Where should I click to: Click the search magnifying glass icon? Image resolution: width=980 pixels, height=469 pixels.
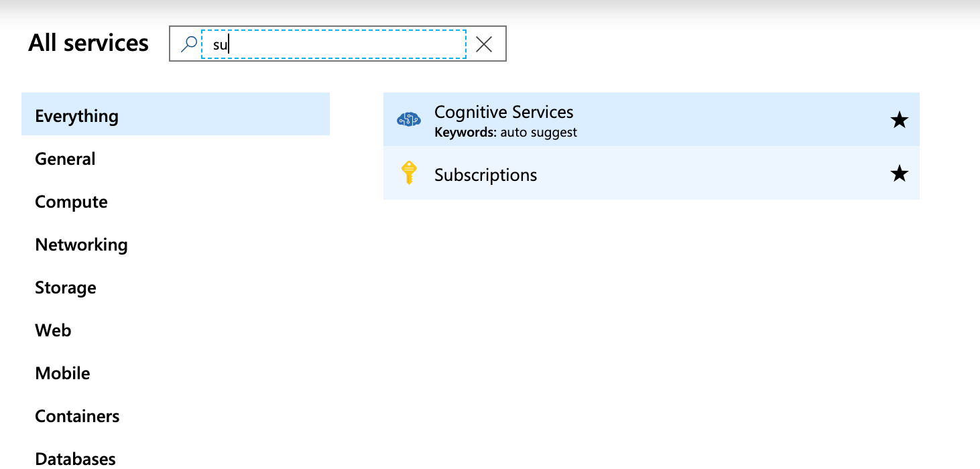pyautogui.click(x=188, y=43)
